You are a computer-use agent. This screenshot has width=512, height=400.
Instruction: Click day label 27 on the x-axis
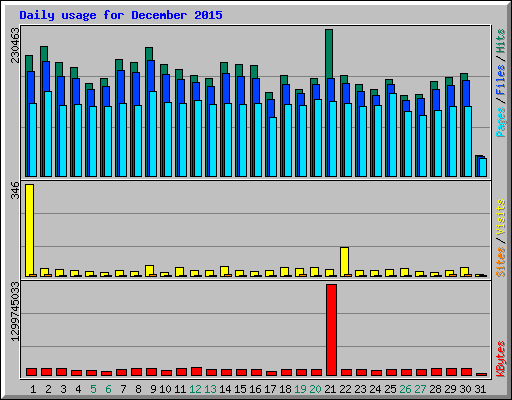(420, 389)
